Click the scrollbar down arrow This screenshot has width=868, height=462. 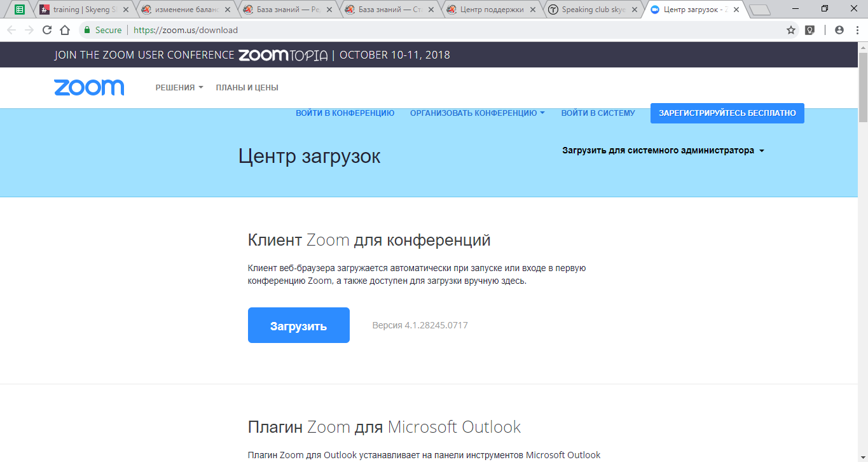pyautogui.click(x=863, y=457)
